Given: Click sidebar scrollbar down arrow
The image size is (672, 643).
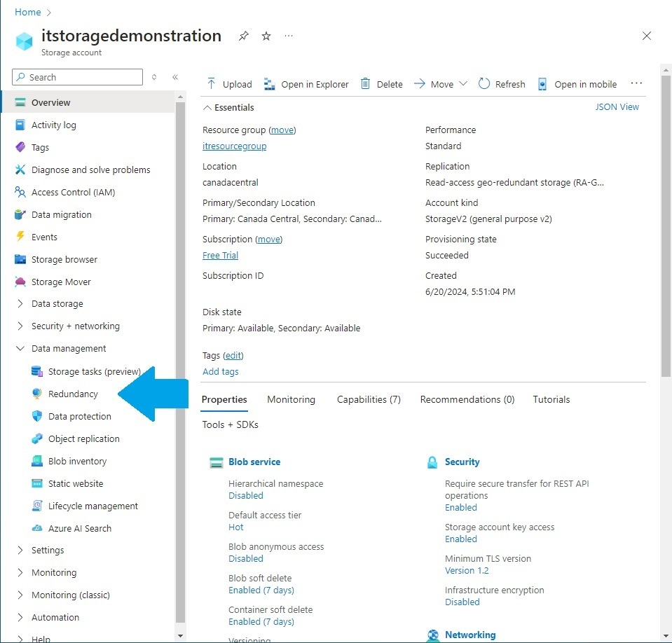Looking at the screenshot, I should tap(180, 636).
